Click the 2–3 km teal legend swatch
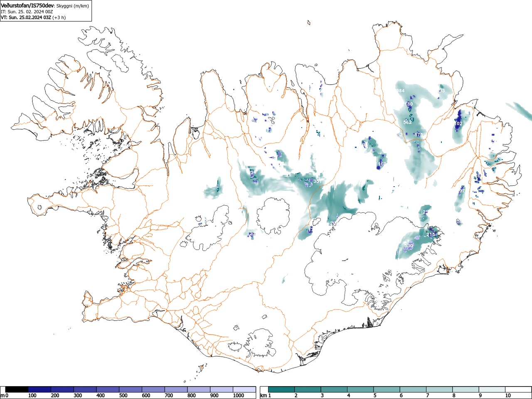 (x=308, y=389)
